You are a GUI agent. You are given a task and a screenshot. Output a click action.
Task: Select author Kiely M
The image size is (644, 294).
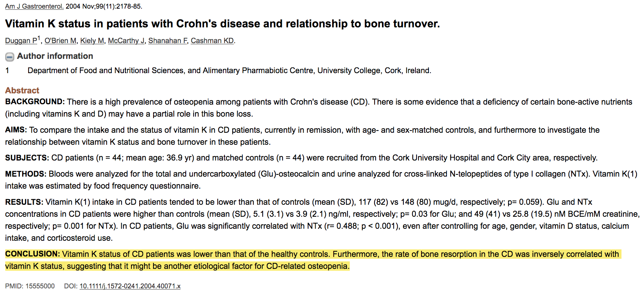pyautogui.click(x=92, y=41)
